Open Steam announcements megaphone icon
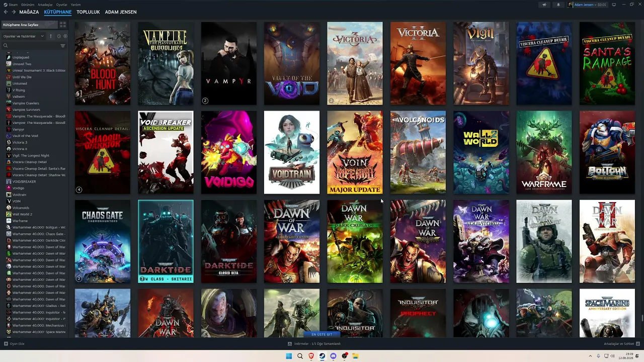 pos(544,5)
